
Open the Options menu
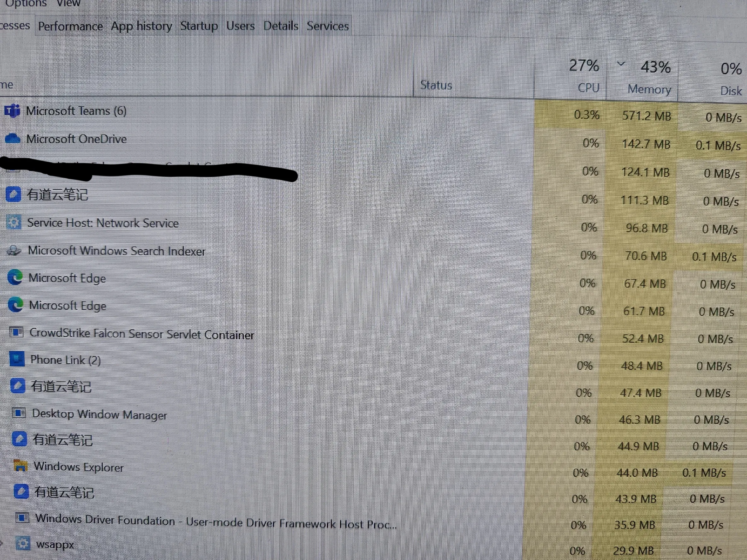(26, 3)
